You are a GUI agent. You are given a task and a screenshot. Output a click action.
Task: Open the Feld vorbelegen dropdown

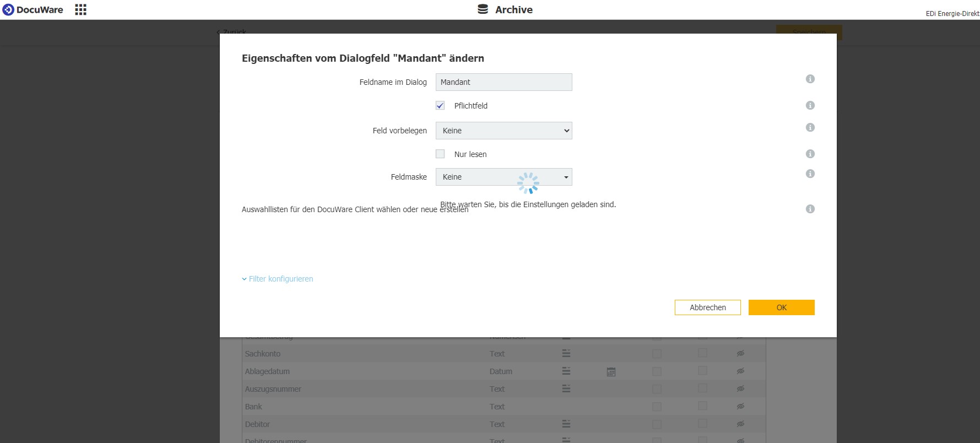[x=503, y=131]
